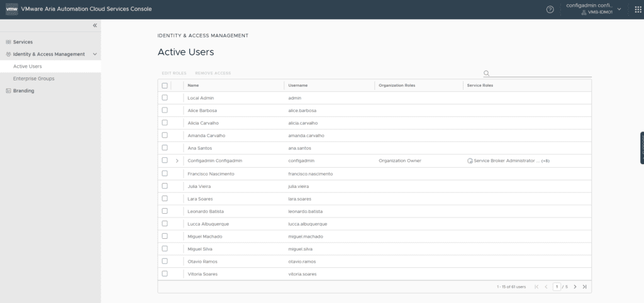Click the organization icon beside VMB-IDM01
This screenshot has width=644, height=303.
click(584, 13)
